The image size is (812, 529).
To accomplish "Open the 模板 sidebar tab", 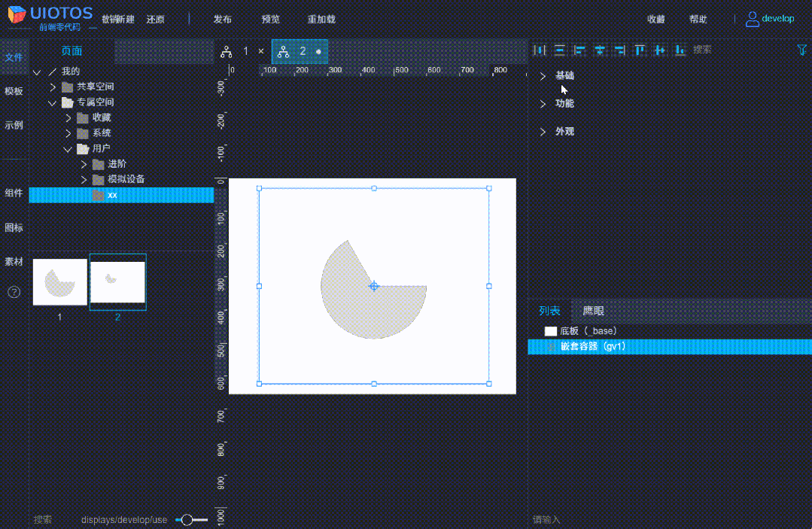I will point(14,91).
